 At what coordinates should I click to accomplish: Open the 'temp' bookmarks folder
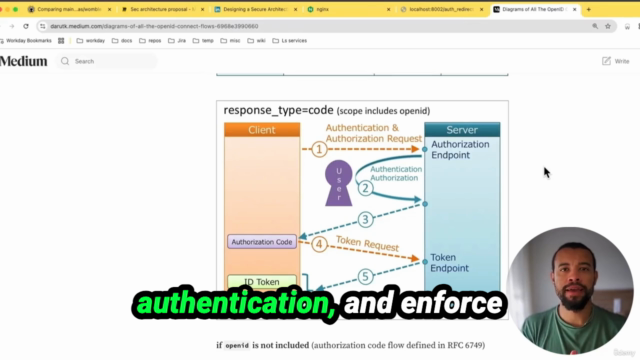(x=203, y=41)
